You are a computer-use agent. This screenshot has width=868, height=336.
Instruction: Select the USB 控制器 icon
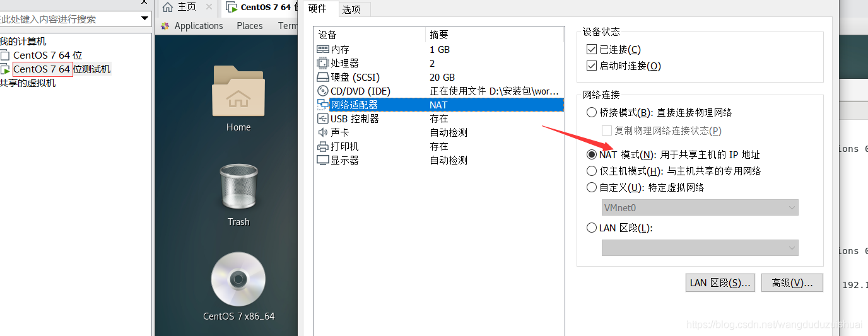322,119
